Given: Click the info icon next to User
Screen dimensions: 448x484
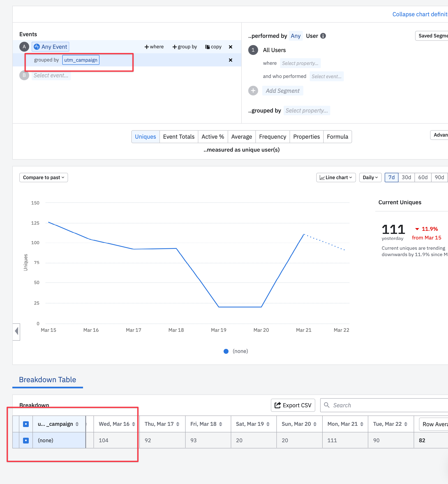Looking at the screenshot, I should (323, 36).
